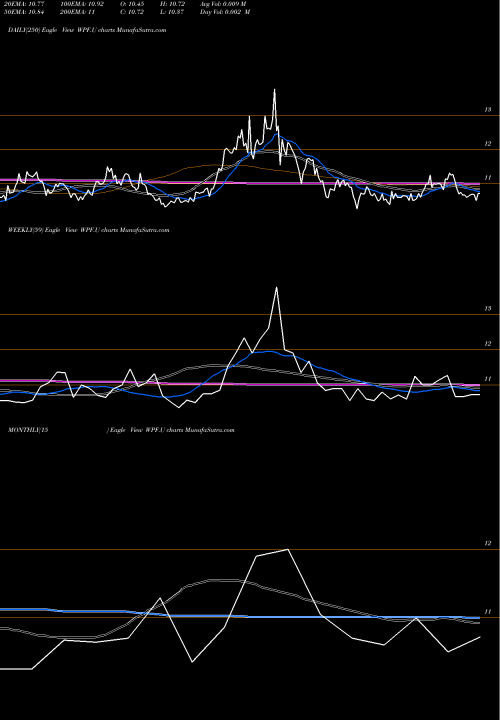This screenshot has width=500, height=720.
Task: Click the 100EMA: 10.92 value
Action: point(82,4)
